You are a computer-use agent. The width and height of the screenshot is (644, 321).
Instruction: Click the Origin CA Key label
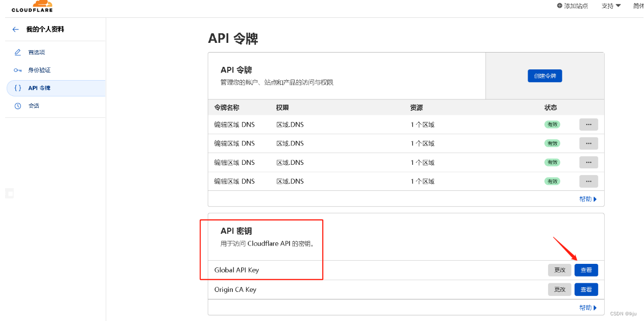point(235,289)
